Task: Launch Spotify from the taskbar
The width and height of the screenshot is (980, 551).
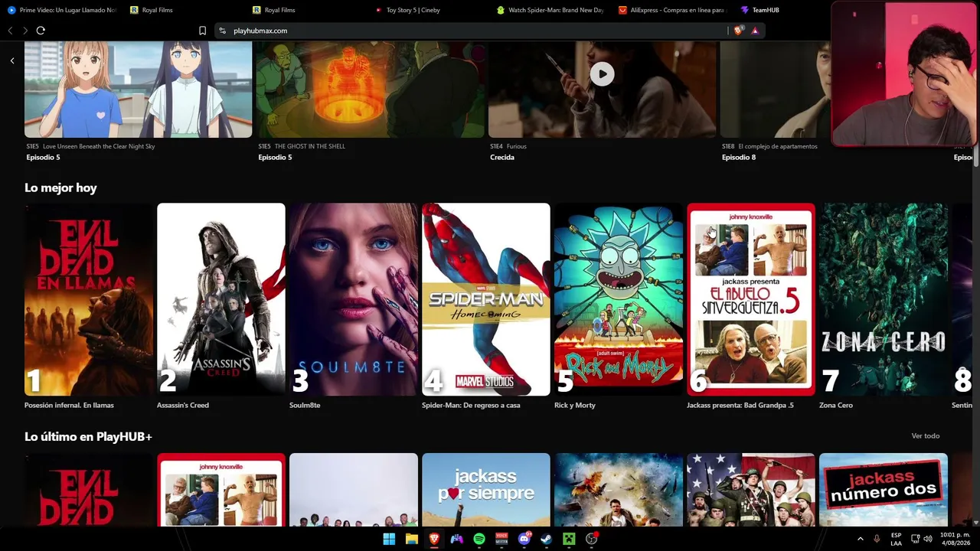Action: pyautogui.click(x=479, y=539)
